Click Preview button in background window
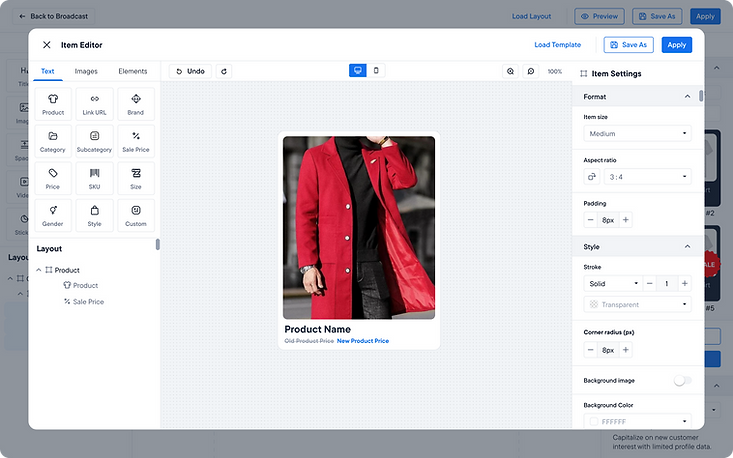The height and width of the screenshot is (458, 733). [x=599, y=16]
